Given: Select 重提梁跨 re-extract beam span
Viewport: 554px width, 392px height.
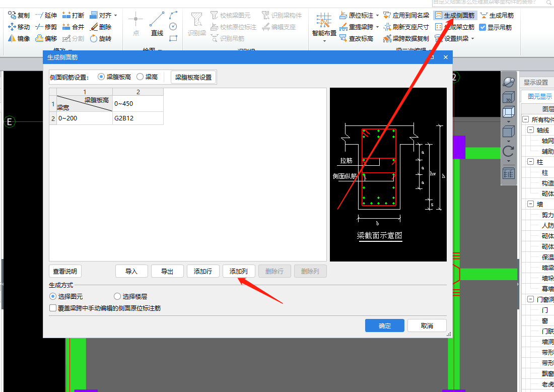Looking at the screenshot, I should pos(356,27).
